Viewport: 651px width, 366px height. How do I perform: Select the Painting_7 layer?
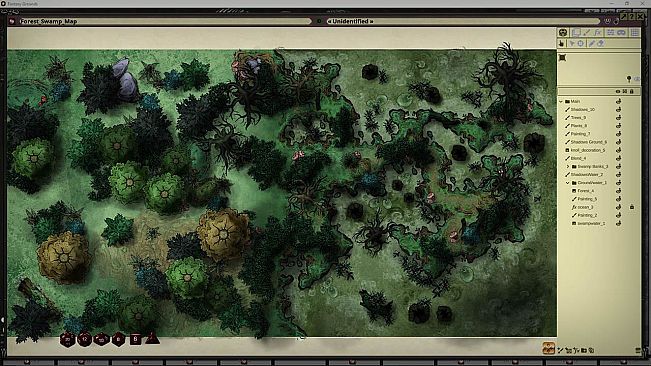(x=580, y=134)
